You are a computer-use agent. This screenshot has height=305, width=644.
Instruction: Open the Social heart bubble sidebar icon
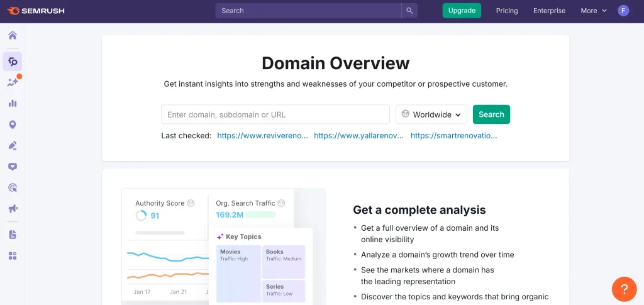point(13,167)
